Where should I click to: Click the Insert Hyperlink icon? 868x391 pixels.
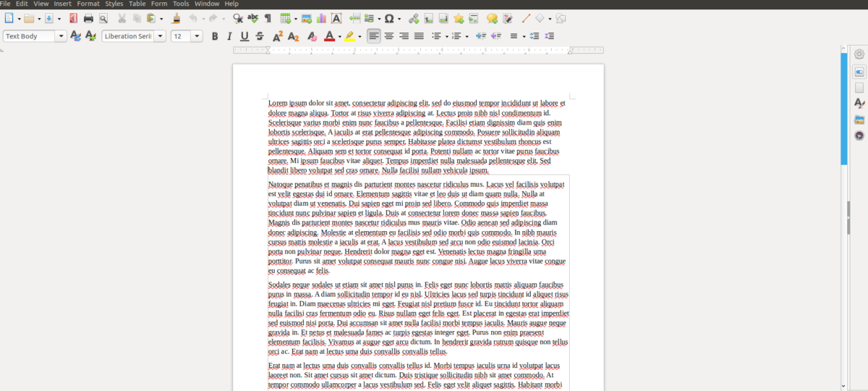(414, 19)
